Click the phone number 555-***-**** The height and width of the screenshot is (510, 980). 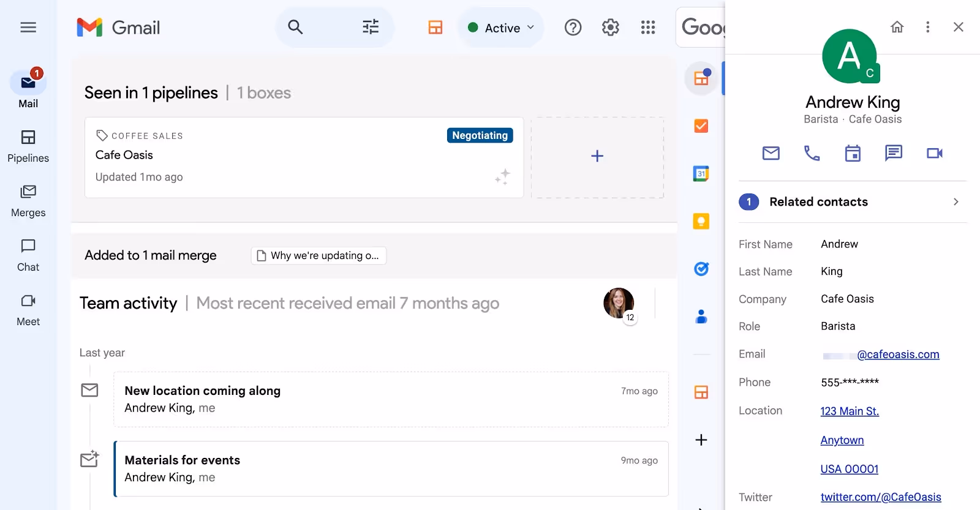850,382
